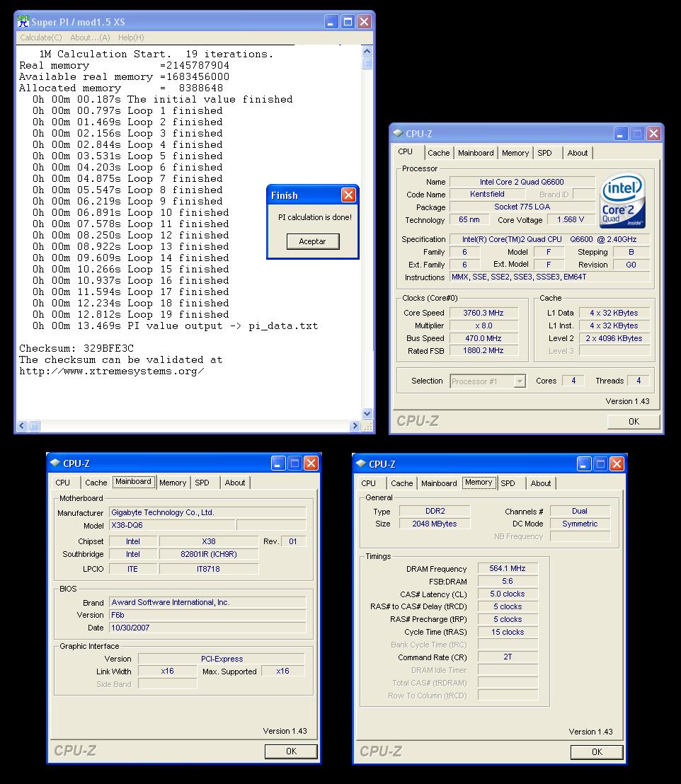Click the scroll down arrow in Super PI
Image resolution: width=681 pixels, height=784 pixels.
(x=367, y=413)
